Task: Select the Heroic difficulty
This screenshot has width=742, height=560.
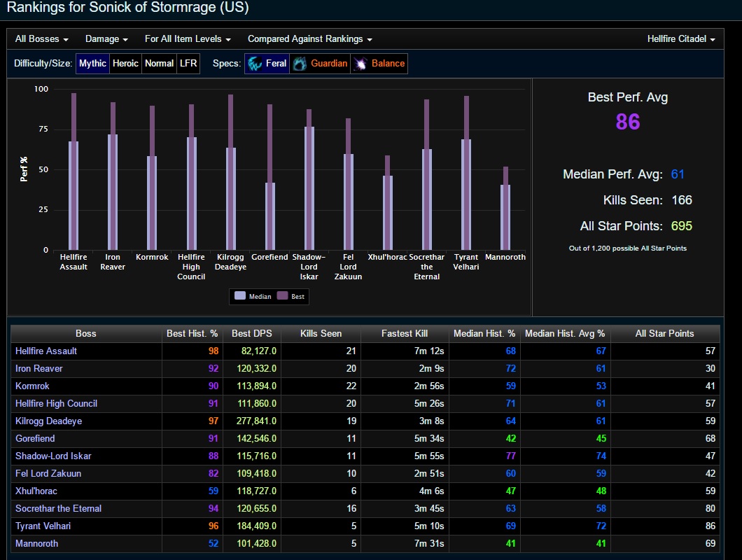Action: tap(125, 64)
